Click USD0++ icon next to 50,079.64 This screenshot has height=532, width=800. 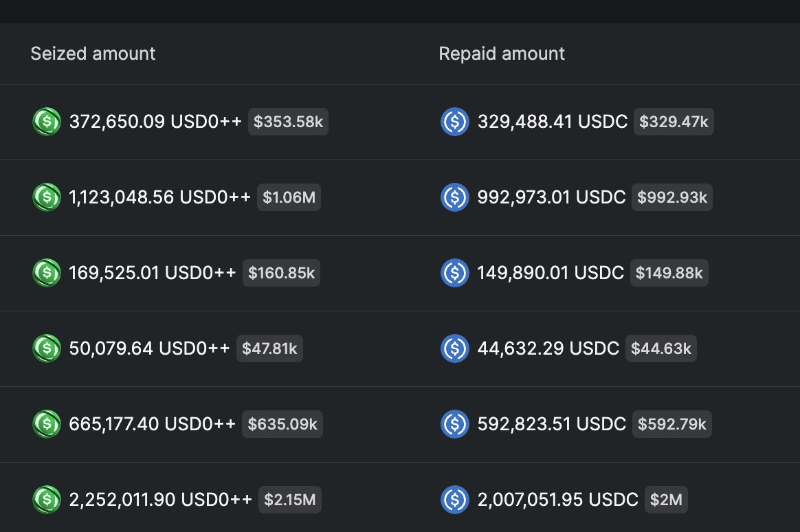click(x=47, y=348)
